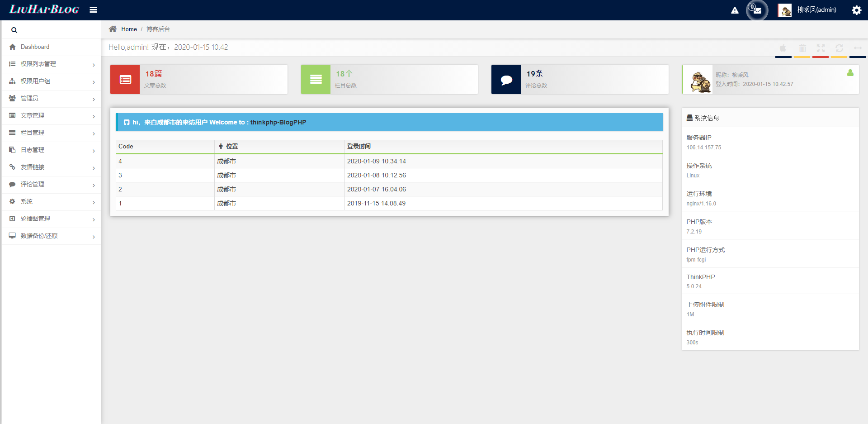Click the trash can toolbar icon
Screen dimensions: 868x424
coord(802,48)
